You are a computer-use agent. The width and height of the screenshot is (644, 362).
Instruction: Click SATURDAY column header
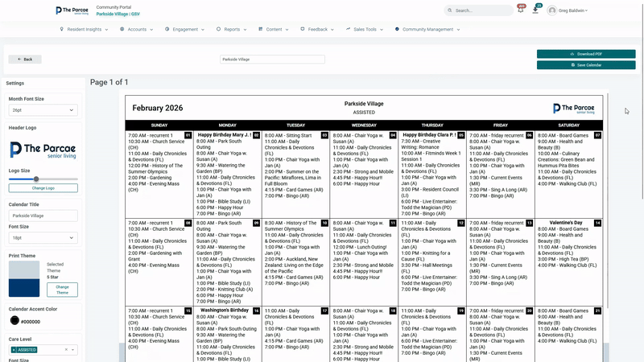tap(569, 125)
